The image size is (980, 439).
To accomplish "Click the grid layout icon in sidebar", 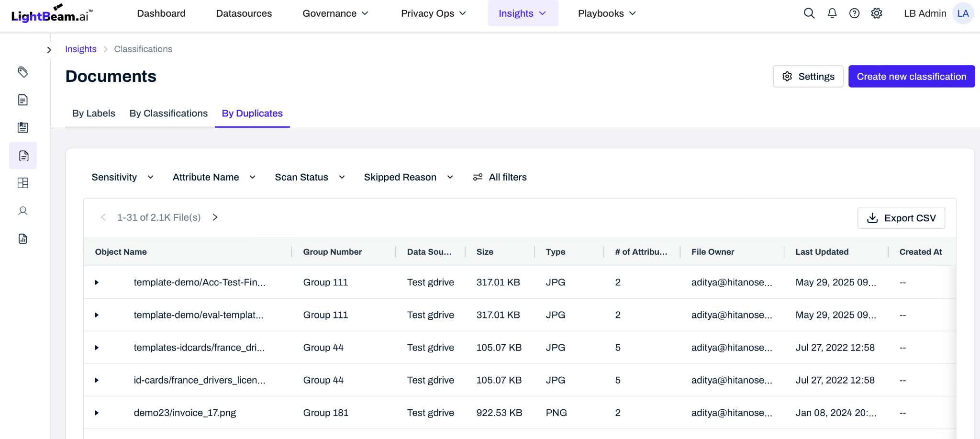I will [x=23, y=183].
